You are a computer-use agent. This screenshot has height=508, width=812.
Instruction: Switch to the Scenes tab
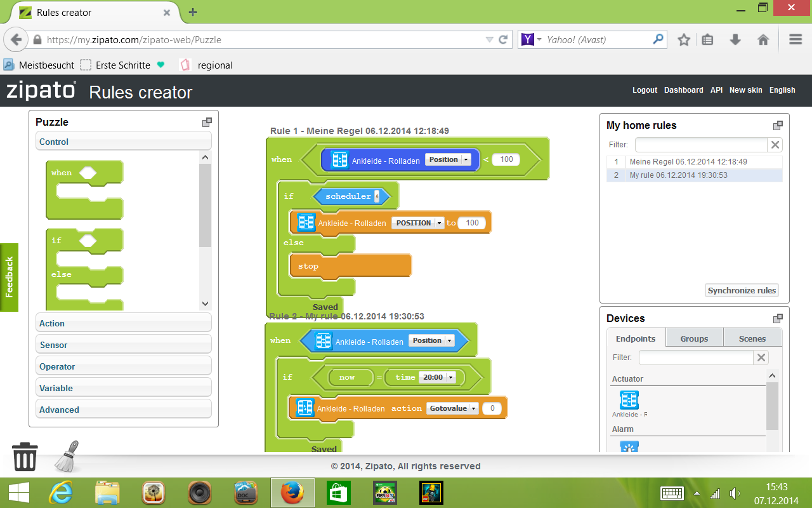pos(752,338)
